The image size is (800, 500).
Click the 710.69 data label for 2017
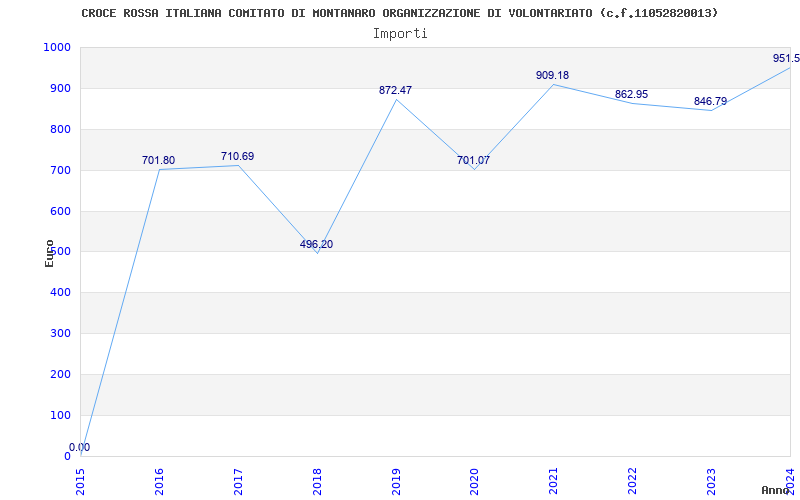point(237,157)
